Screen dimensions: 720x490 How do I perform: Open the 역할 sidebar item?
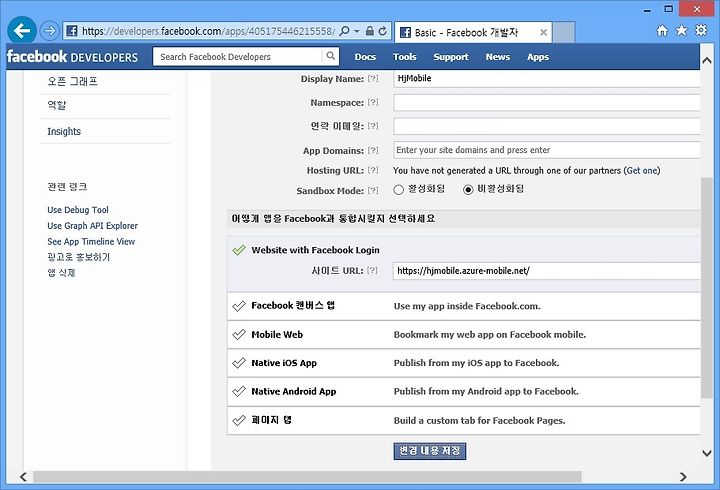[x=57, y=106]
